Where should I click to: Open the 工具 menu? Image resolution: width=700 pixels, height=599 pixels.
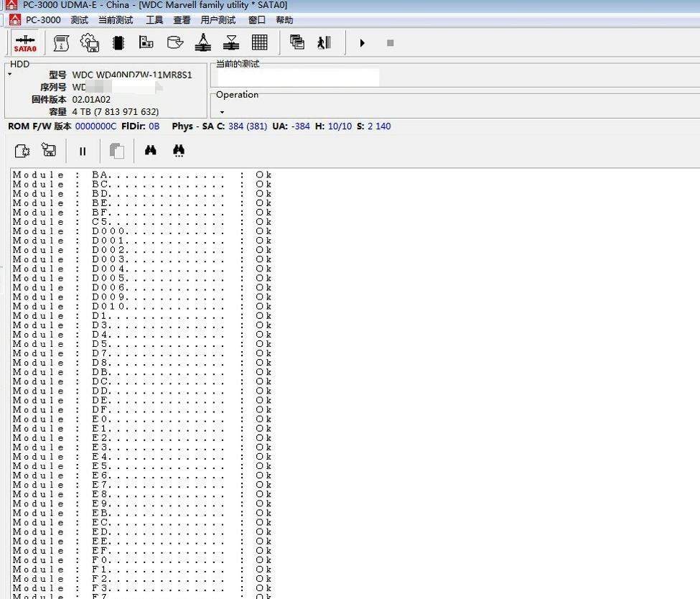pos(154,20)
